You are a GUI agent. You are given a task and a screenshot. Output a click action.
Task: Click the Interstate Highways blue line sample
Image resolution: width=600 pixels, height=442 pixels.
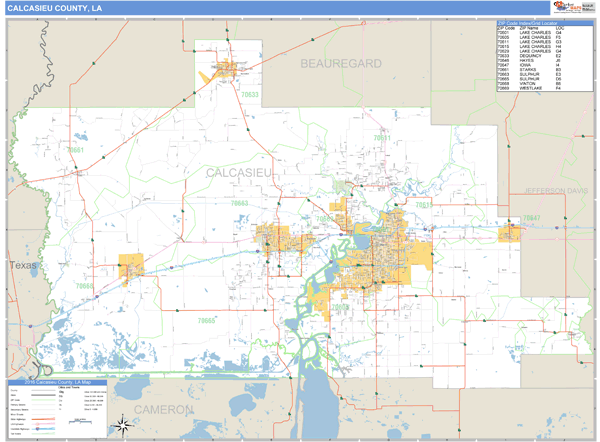[x=43, y=429]
